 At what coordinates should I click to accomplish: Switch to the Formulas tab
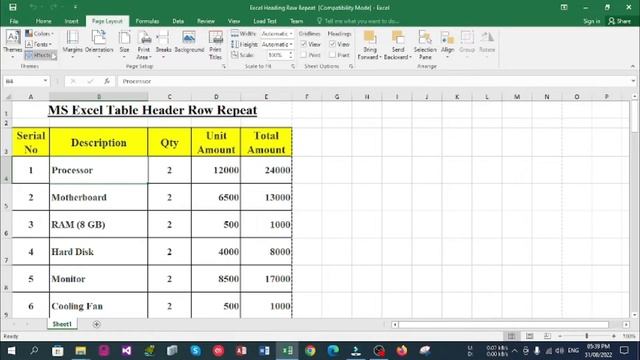147,21
